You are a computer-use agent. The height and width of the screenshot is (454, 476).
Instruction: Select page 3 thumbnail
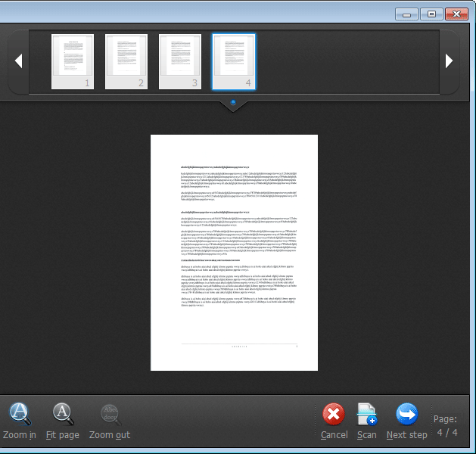(x=180, y=61)
